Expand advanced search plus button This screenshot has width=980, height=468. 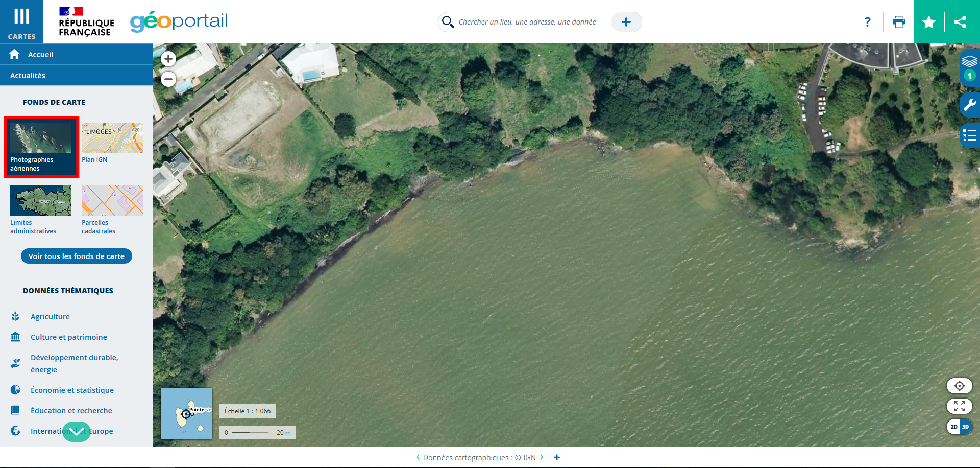[626, 22]
